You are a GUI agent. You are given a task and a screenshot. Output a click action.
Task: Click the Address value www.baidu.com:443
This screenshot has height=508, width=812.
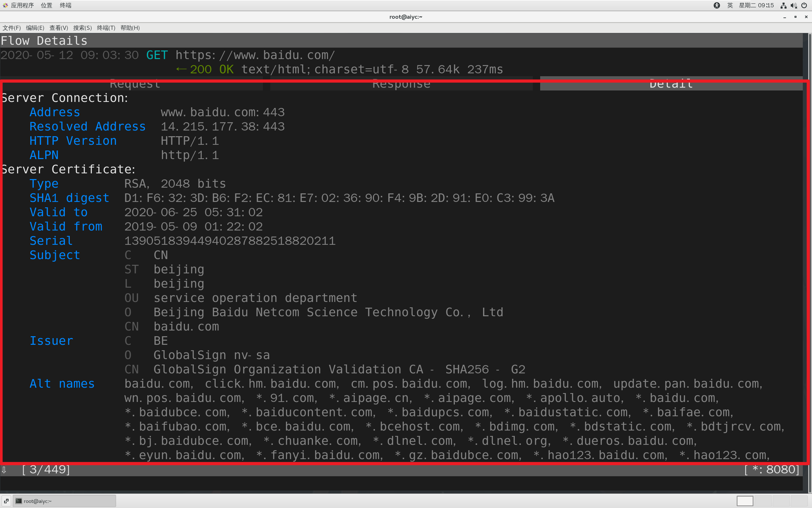pyautogui.click(x=223, y=112)
